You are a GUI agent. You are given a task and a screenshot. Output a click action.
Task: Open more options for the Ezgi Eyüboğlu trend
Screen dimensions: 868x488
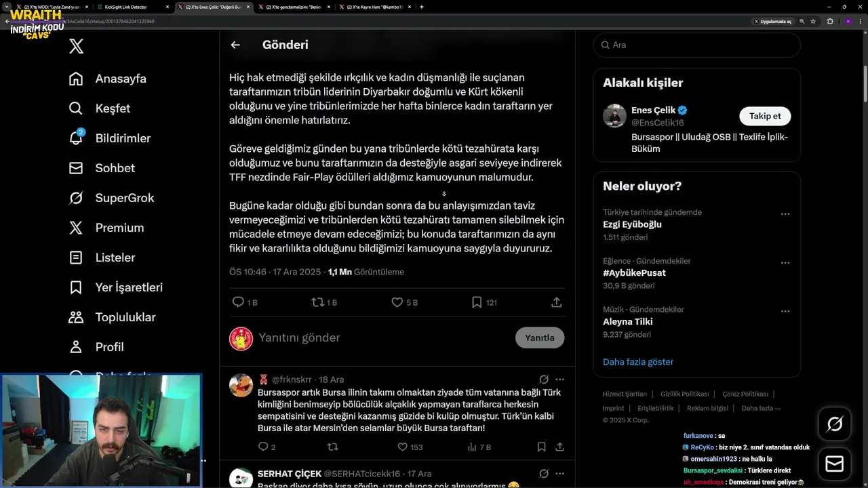coord(785,213)
